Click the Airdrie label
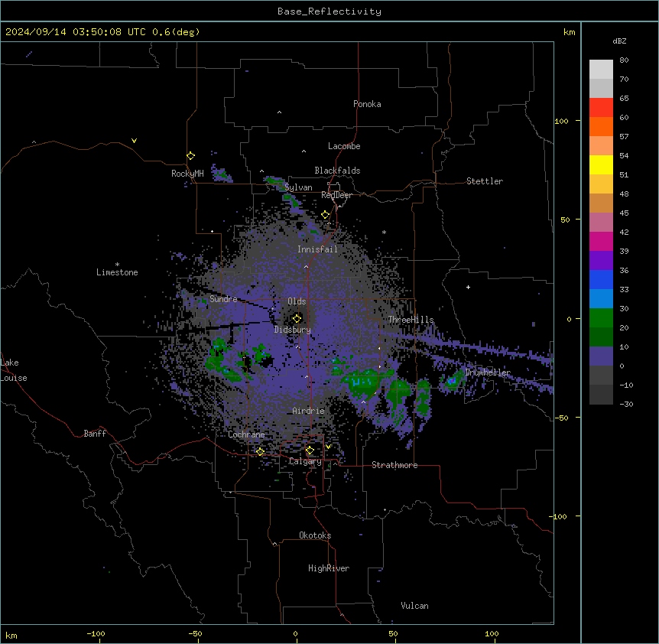 coord(308,411)
